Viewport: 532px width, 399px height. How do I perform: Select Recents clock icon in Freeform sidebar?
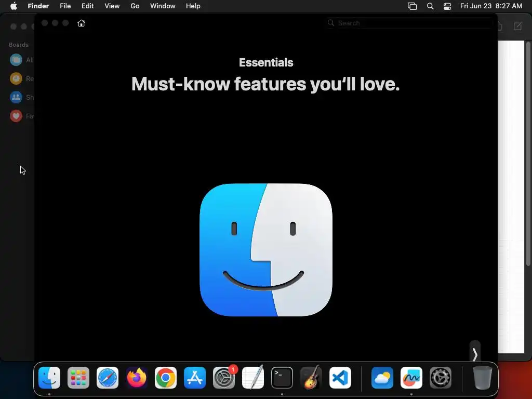16,79
